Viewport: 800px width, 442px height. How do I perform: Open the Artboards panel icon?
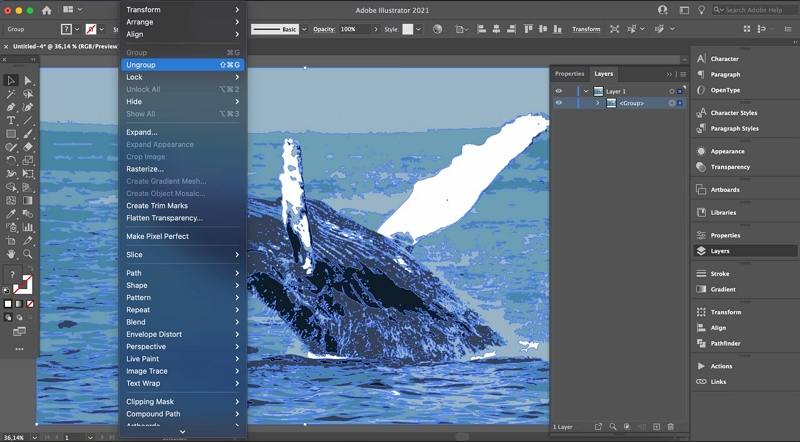pyautogui.click(x=701, y=189)
